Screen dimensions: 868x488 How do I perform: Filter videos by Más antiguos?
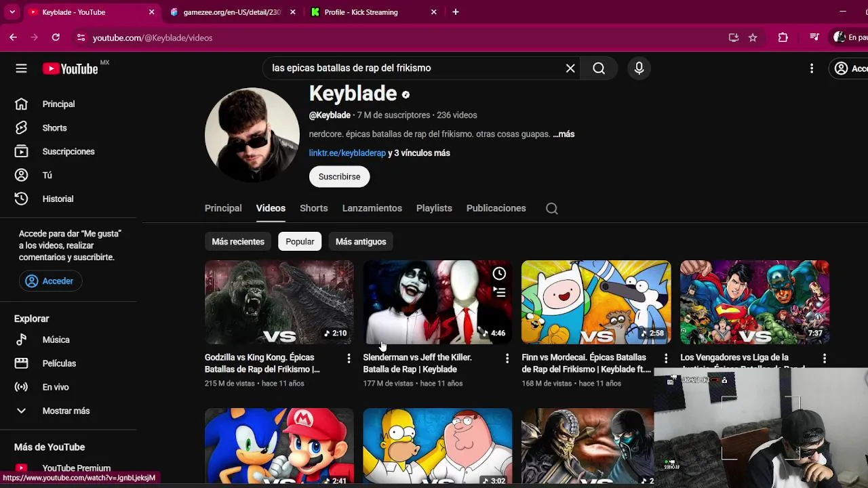coord(361,242)
